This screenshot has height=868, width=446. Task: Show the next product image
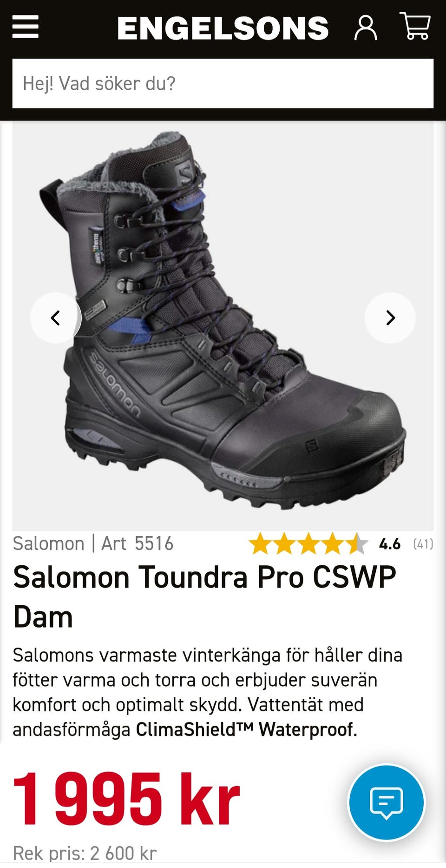point(390,318)
